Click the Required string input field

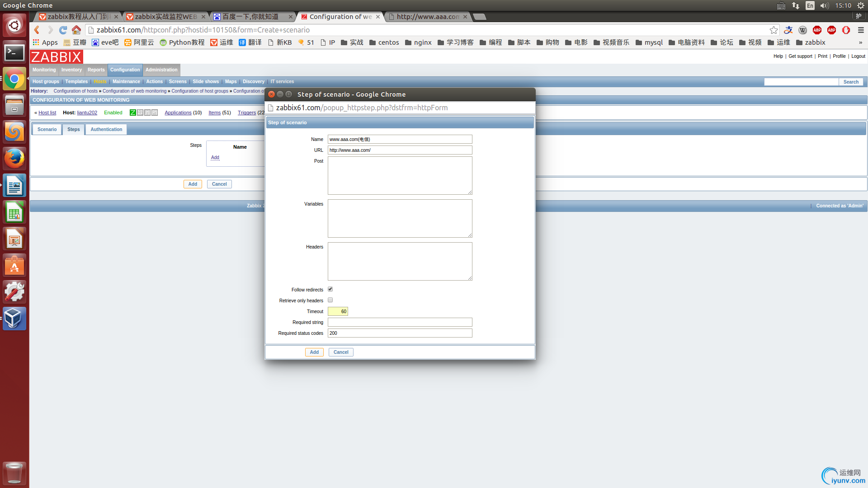400,322
